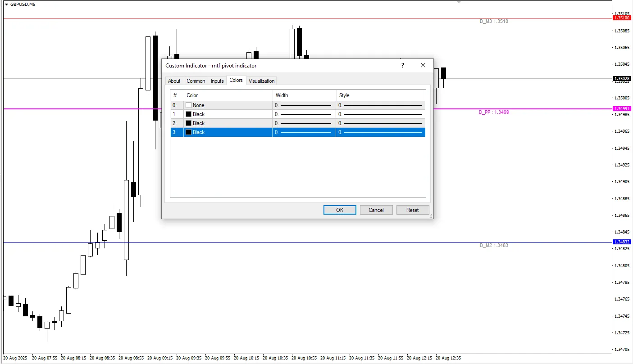Click the None color swatch in row 0
This screenshot has width=633, height=364.
pos(189,105)
